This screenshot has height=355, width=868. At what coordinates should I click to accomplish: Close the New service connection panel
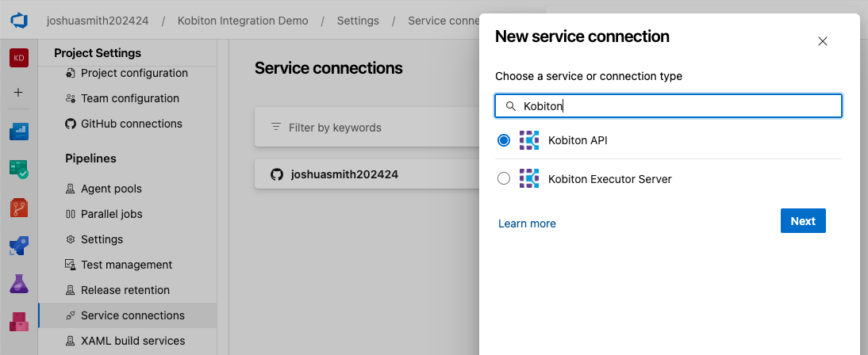(x=823, y=41)
